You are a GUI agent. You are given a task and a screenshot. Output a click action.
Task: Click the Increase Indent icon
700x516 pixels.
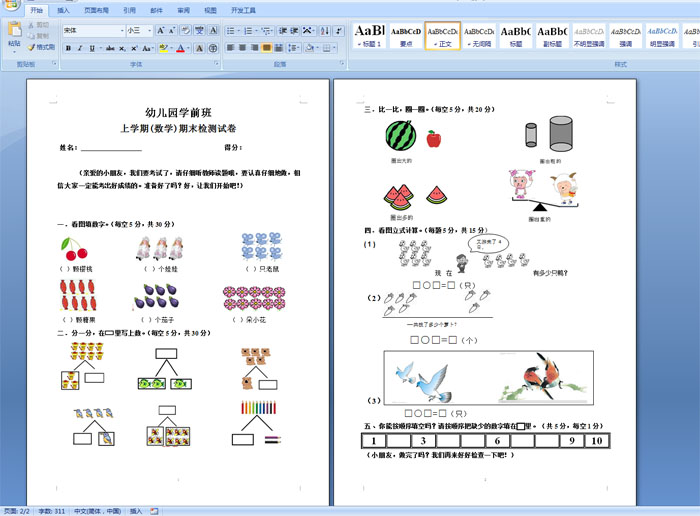pos(294,31)
